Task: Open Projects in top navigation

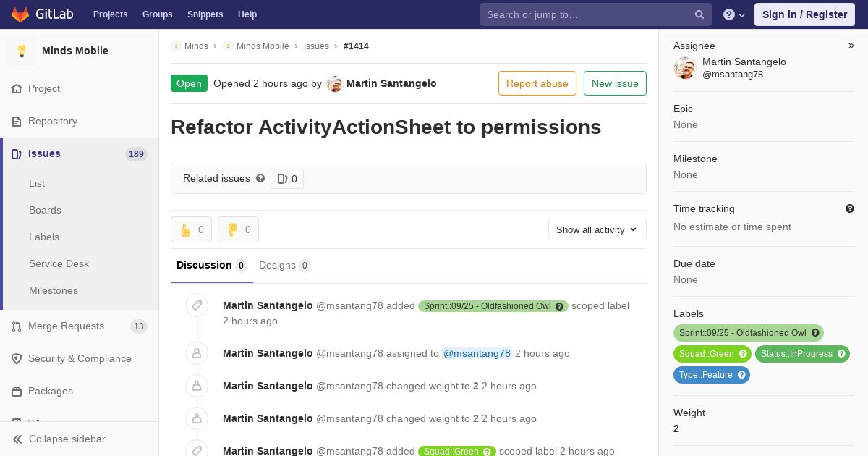Action: [x=111, y=14]
